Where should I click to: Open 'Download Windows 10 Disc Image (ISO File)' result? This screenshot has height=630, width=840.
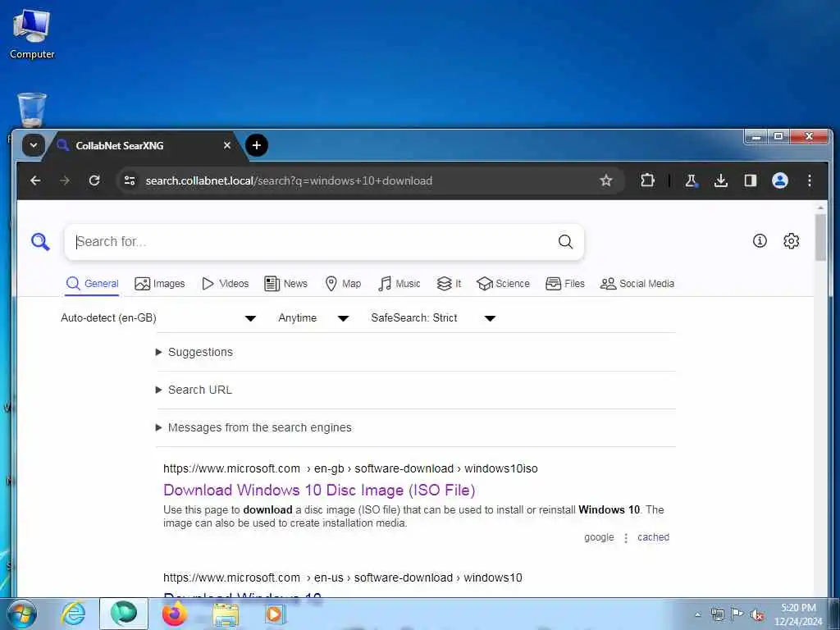(319, 491)
